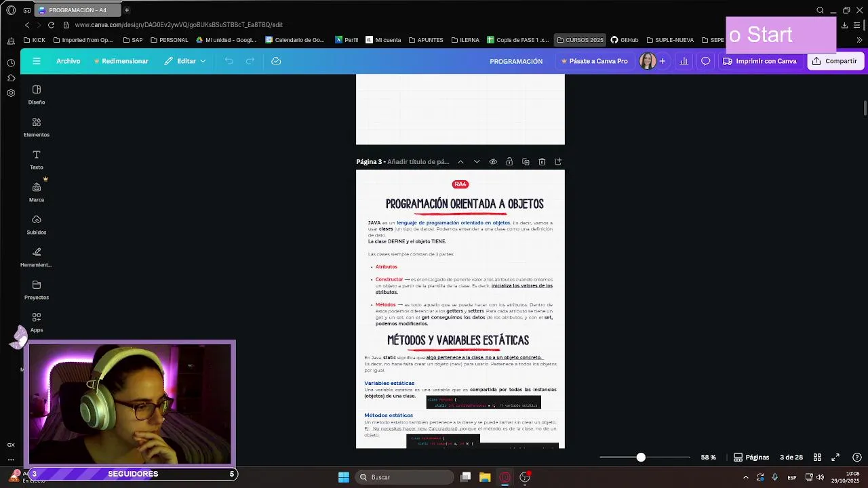Open the Subidos uploads panel
This screenshot has width=868, height=488.
[x=37, y=225]
